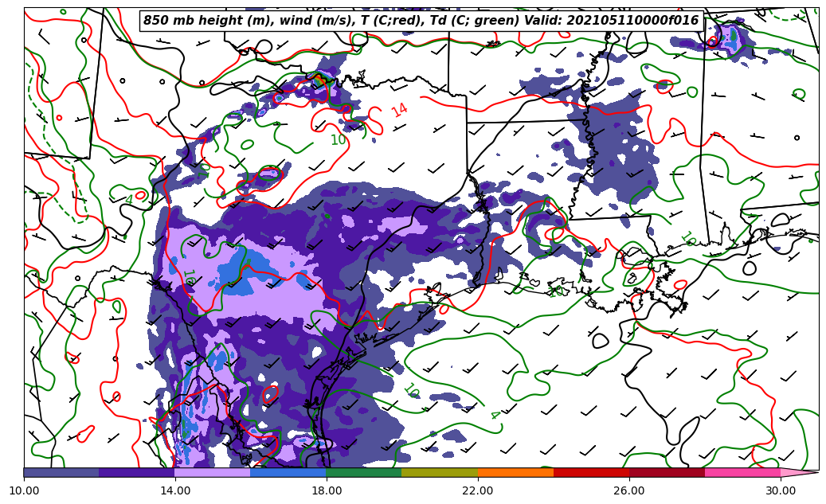
Task: Click the colorbar tick label 30.00
Action: [x=781, y=490]
